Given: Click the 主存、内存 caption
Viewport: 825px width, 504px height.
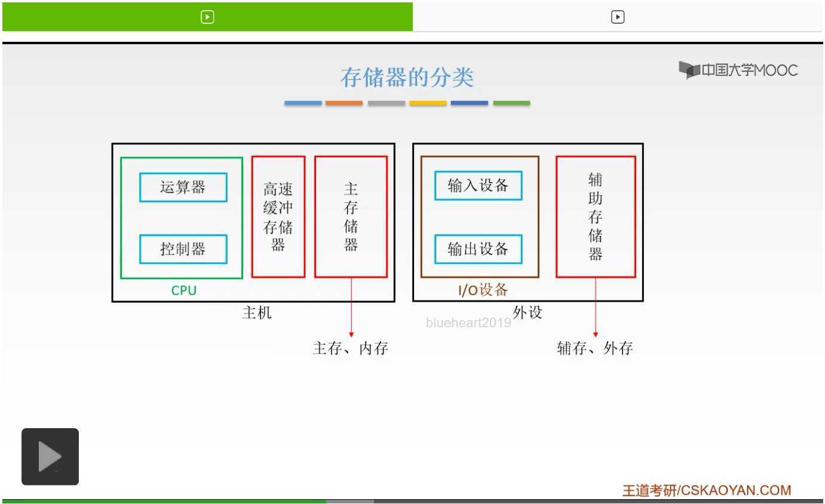Looking at the screenshot, I should coord(351,348).
